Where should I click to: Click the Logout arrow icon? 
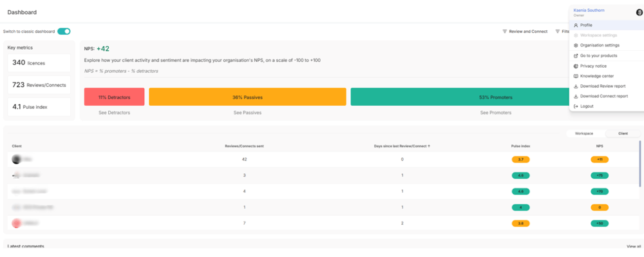click(576, 106)
